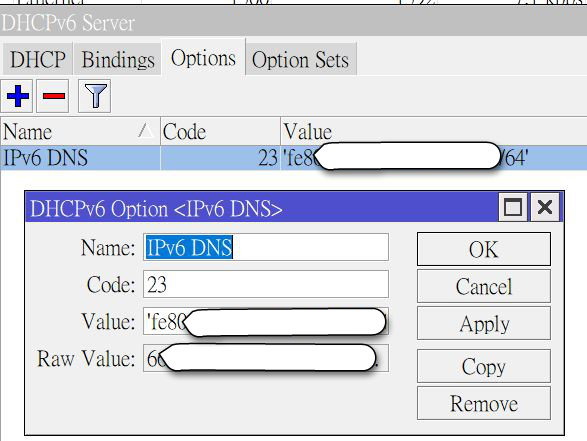Switch to the DHCP tab
The image size is (587, 441).
[x=37, y=59]
